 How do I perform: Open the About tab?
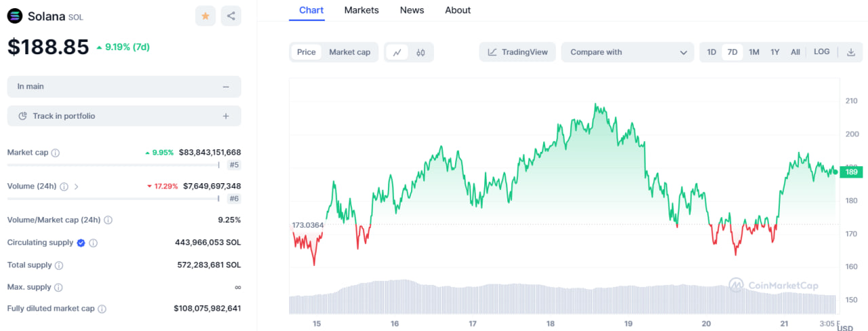point(458,10)
